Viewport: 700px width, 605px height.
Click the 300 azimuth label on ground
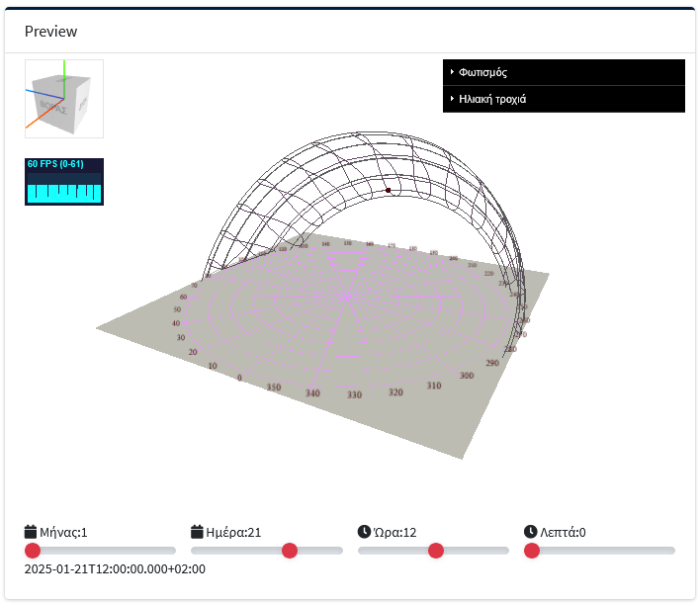(x=467, y=376)
